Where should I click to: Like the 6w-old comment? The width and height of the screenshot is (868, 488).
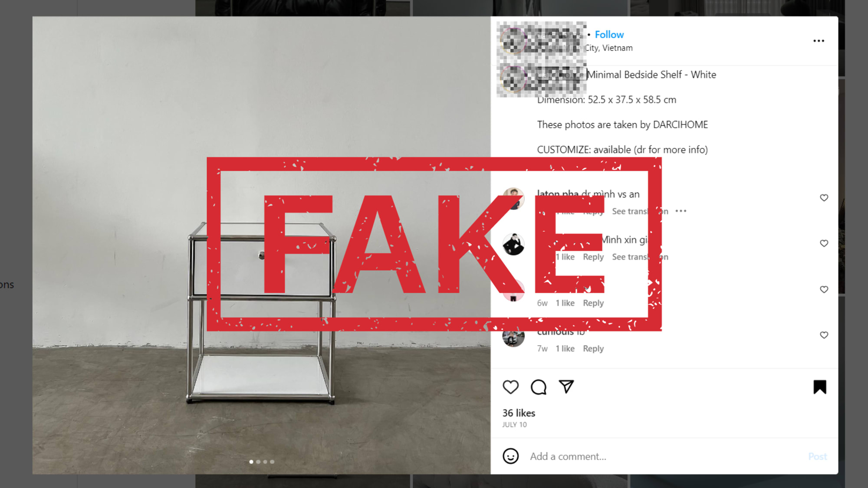coord(824,289)
